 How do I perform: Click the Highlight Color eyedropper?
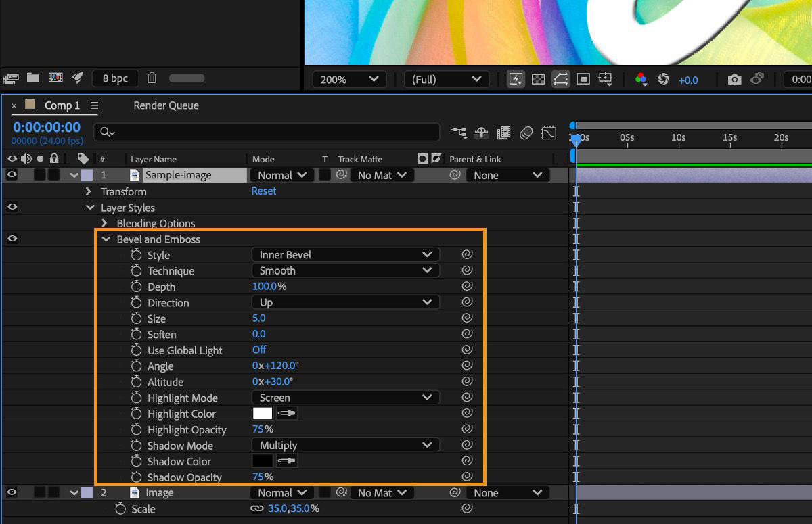point(287,414)
